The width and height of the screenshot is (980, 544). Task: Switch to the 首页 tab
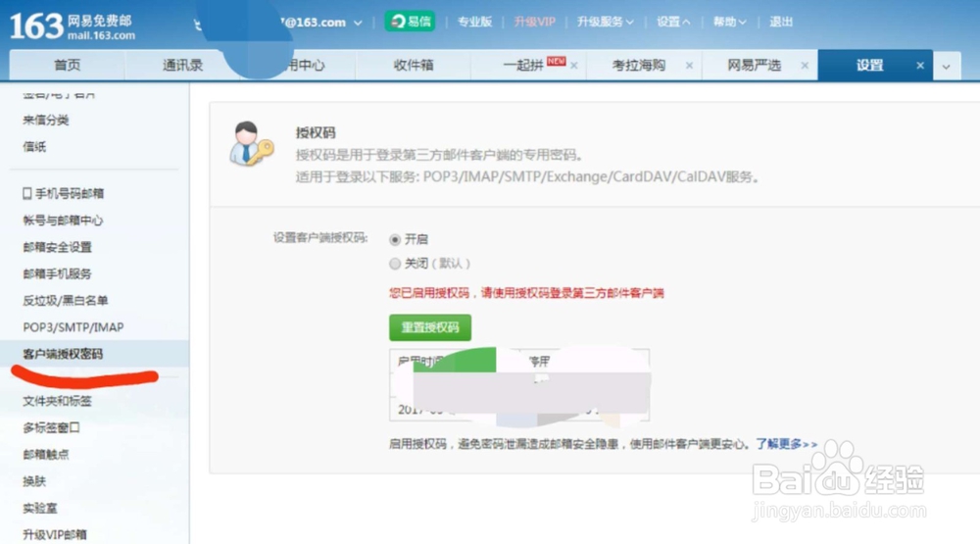click(67, 65)
